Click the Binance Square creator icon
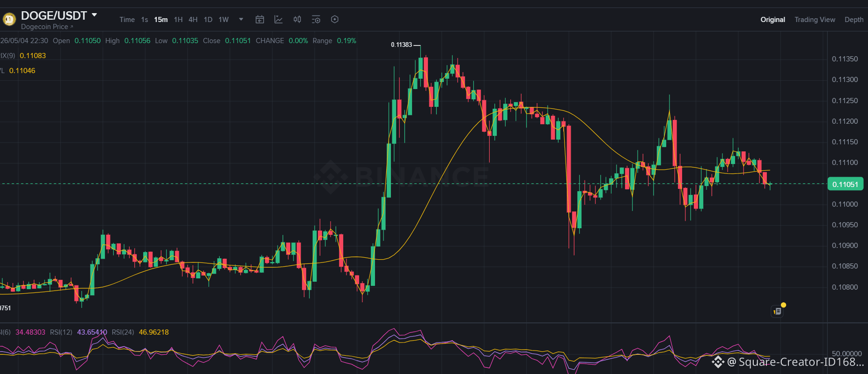This screenshot has width=868, height=374. [x=718, y=362]
